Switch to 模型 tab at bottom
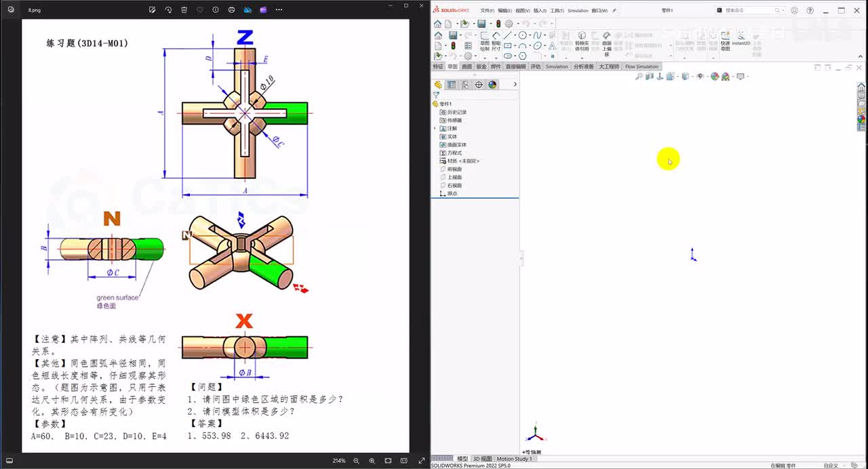This screenshot has height=469, width=868. (462, 459)
